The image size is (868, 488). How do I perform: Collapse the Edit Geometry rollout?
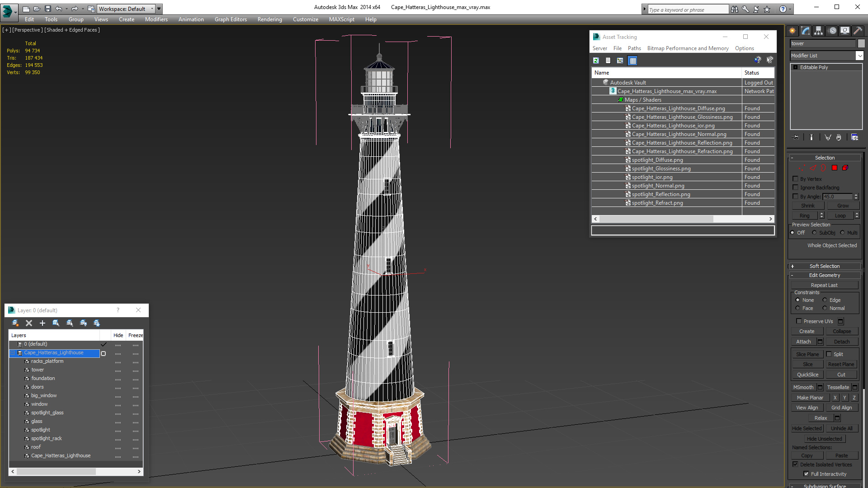click(x=825, y=275)
